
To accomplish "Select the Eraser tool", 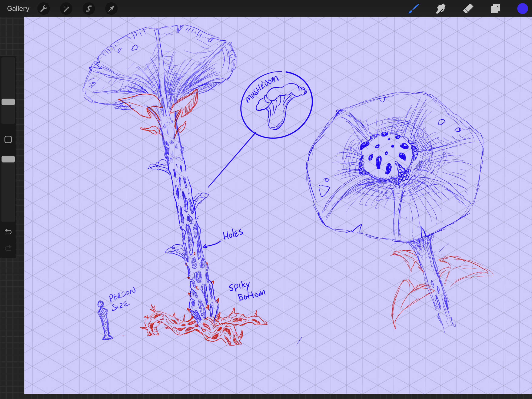I will [x=468, y=9].
